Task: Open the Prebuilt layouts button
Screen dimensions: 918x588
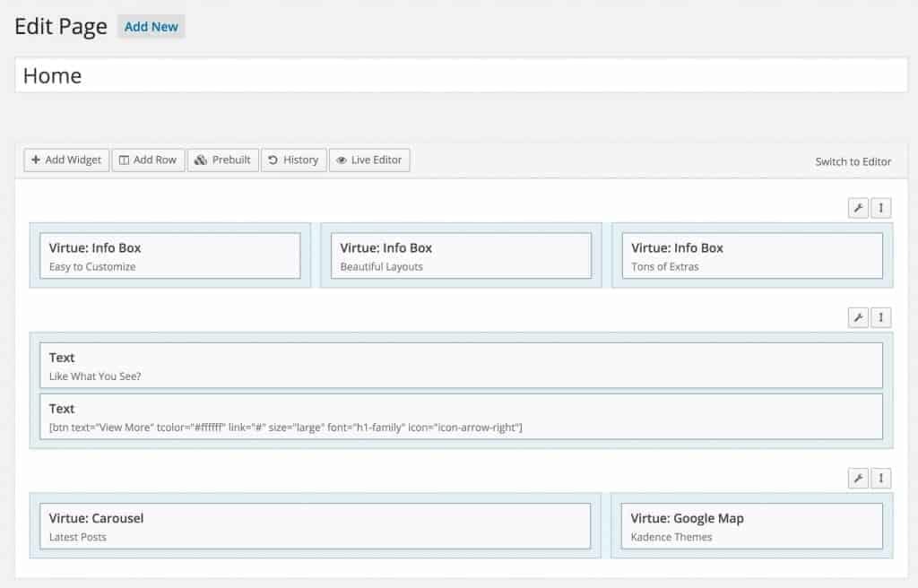Action: 223,160
